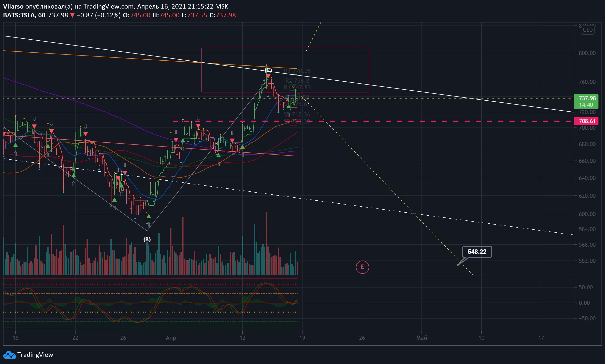Click the USD currency label on the price axis
This screenshot has height=364, width=605.
pos(588,30)
